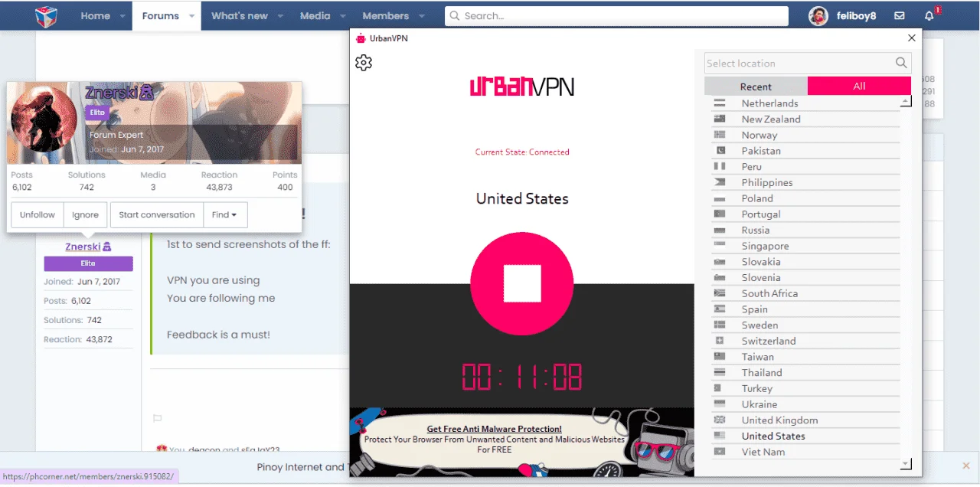Click the Sweden flag icon
The height and width of the screenshot is (487, 980).
click(719, 325)
